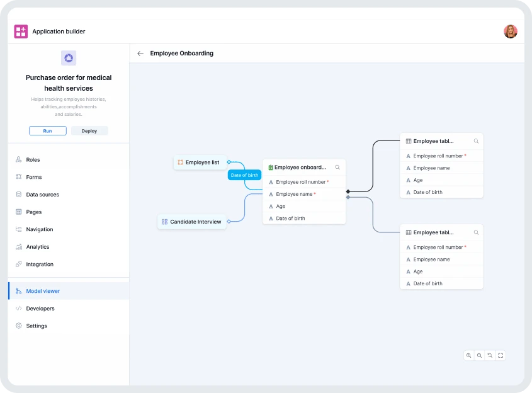Screen dimensions: 532x393
Task: Select Age field in upper table
Action: click(x=441, y=180)
